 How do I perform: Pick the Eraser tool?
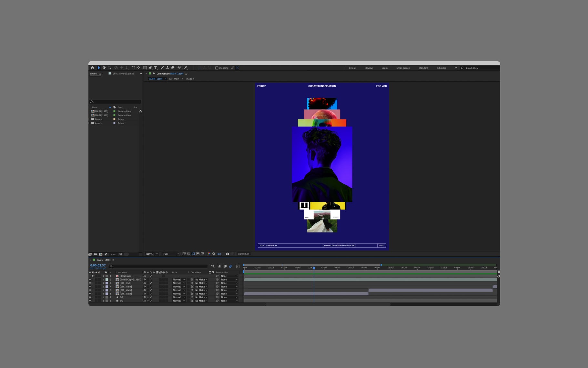point(173,68)
